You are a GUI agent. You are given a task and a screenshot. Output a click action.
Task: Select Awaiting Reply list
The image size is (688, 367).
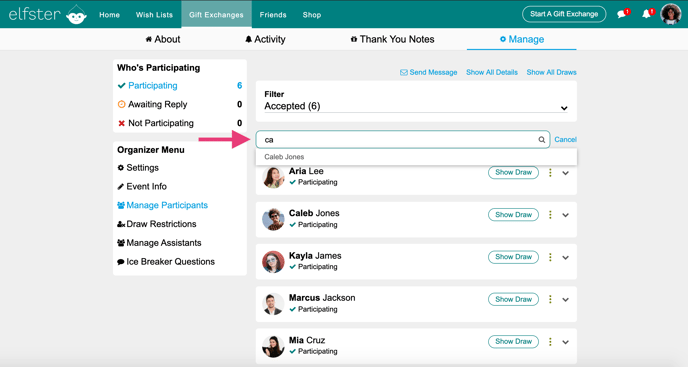pyautogui.click(x=179, y=104)
